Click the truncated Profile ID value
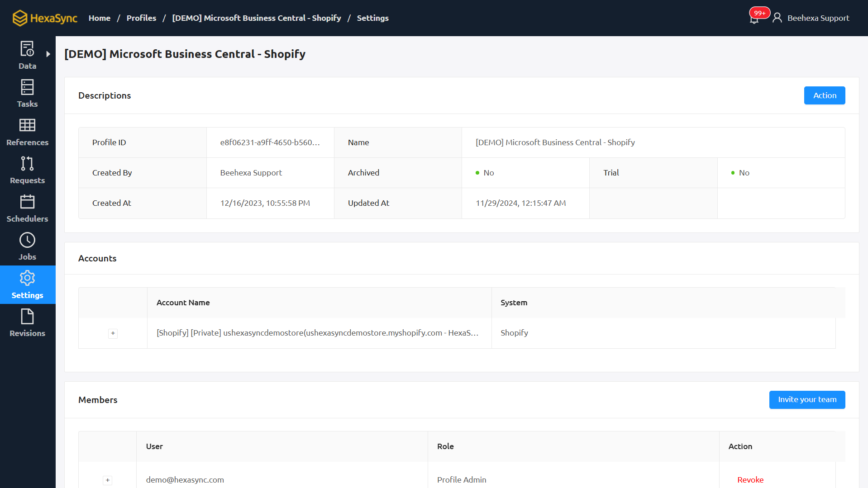868x488 pixels. point(270,142)
